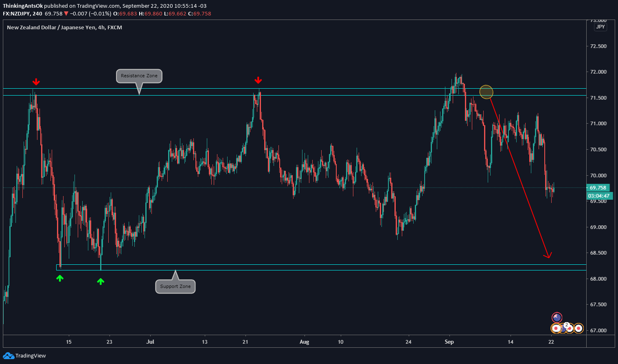Screen dimensions: 618x364
Task: Click the 70.500 price axis label
Action: coord(598,150)
